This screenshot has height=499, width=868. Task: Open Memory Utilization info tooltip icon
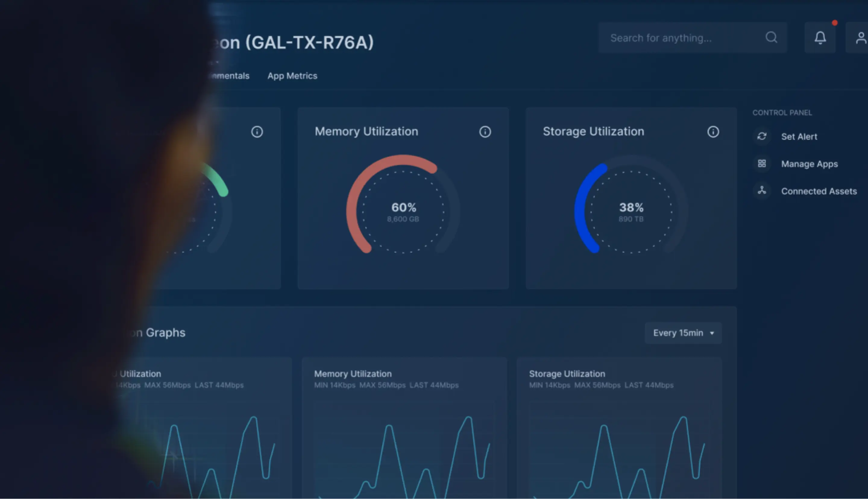485,131
